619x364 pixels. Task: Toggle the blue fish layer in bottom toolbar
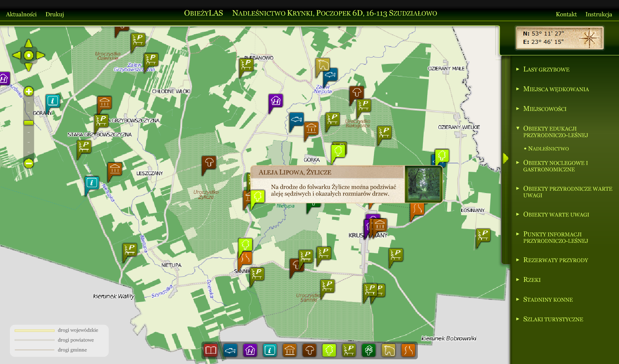(x=230, y=350)
